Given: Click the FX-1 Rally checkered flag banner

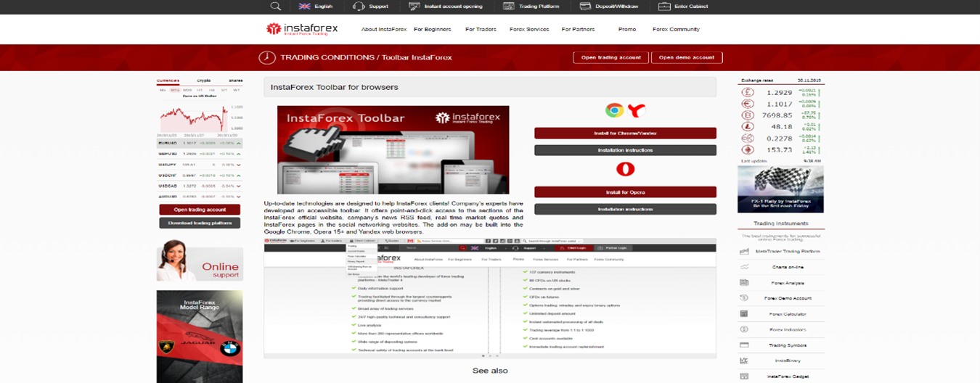Looking at the screenshot, I should (780, 189).
